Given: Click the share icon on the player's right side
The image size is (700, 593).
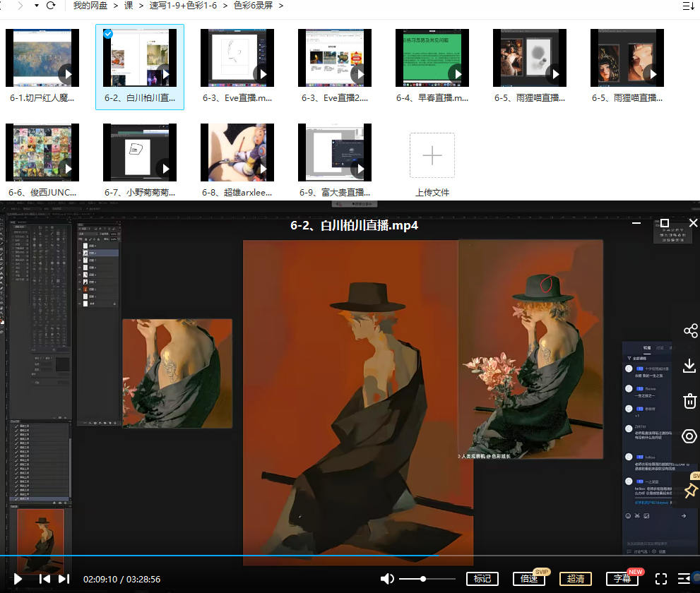Looking at the screenshot, I should click(690, 331).
